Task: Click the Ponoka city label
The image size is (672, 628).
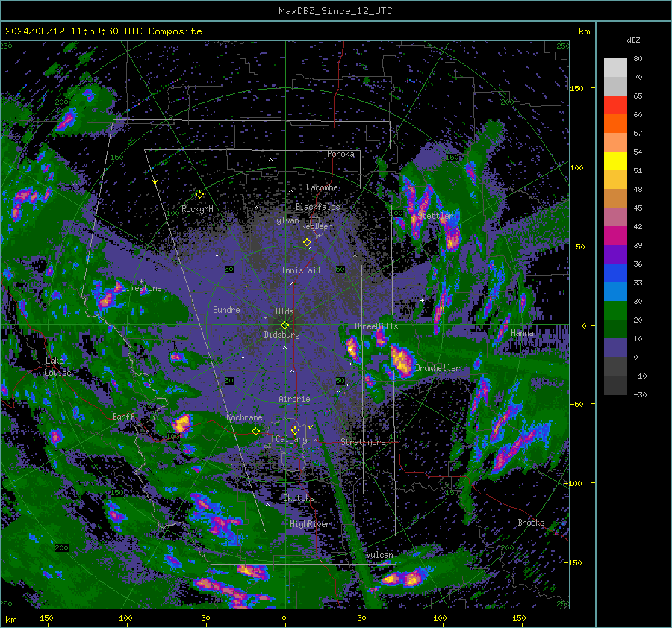Action: tap(340, 154)
